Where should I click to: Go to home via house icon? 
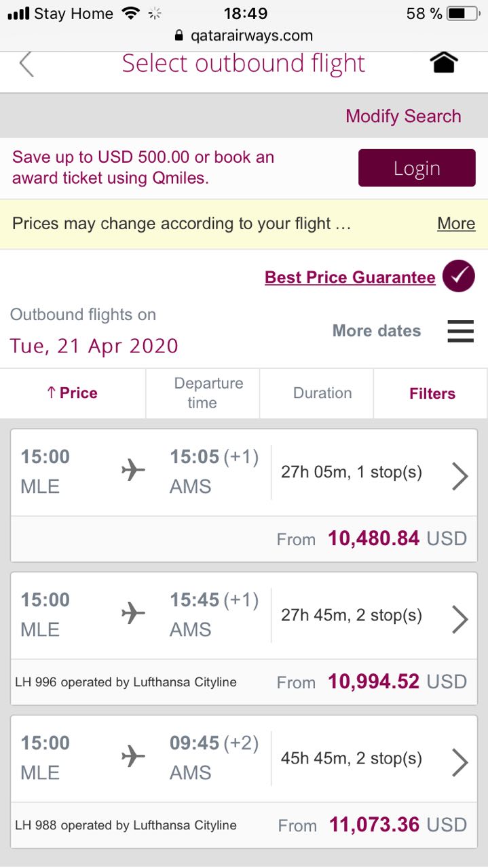pos(444,63)
